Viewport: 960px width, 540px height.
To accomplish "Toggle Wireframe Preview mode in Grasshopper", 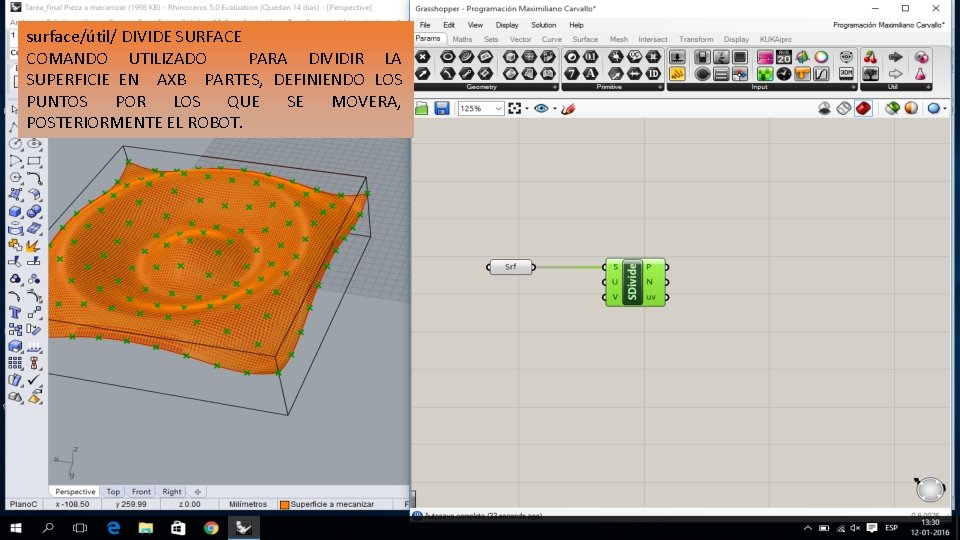I will 844,108.
